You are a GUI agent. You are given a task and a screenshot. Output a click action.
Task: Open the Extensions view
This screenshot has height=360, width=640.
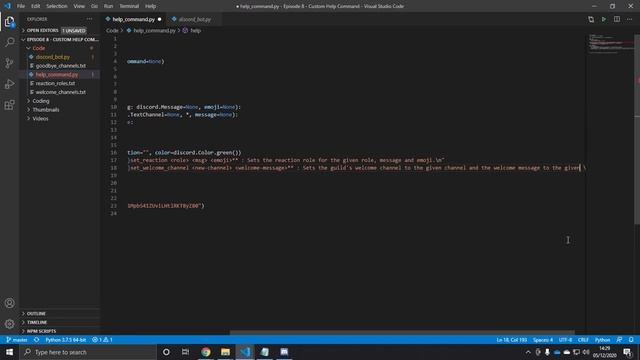9,105
